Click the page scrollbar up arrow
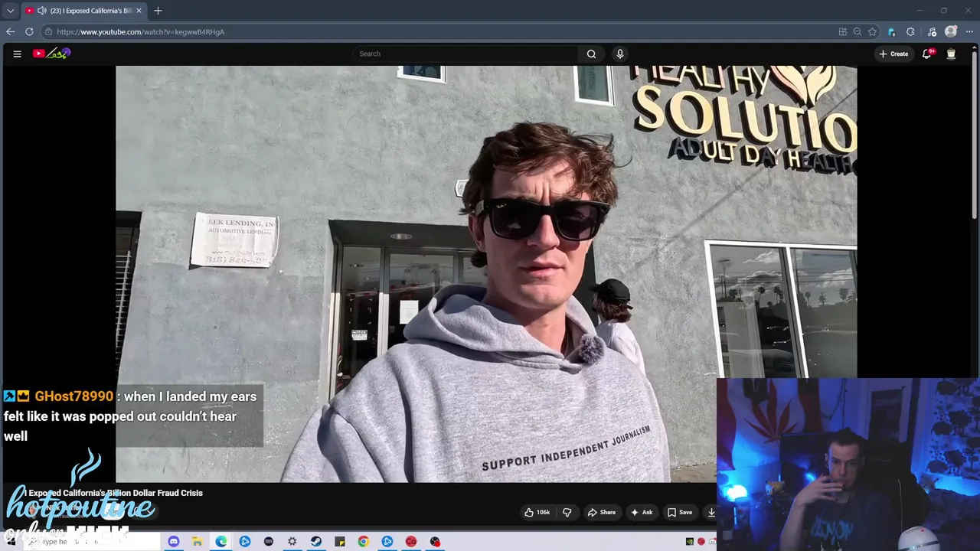Viewport: 980px width, 551px height. [975, 47]
